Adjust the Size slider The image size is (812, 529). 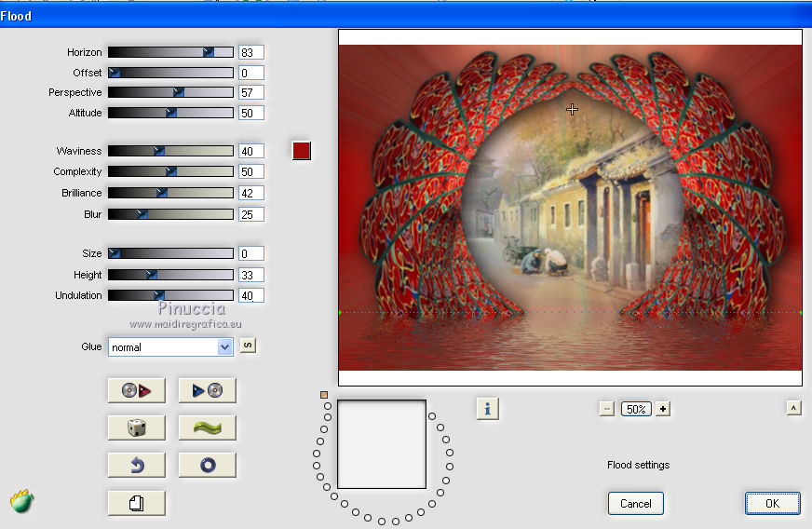pos(170,253)
